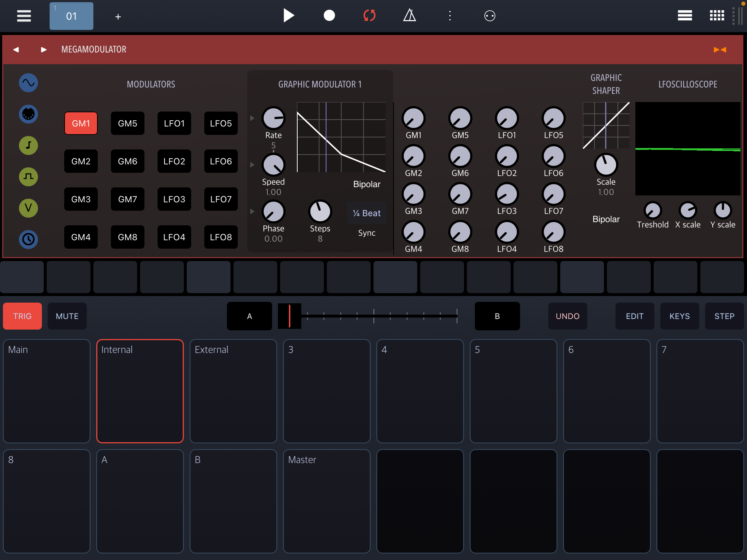Toggle the Sync option

pos(367,233)
